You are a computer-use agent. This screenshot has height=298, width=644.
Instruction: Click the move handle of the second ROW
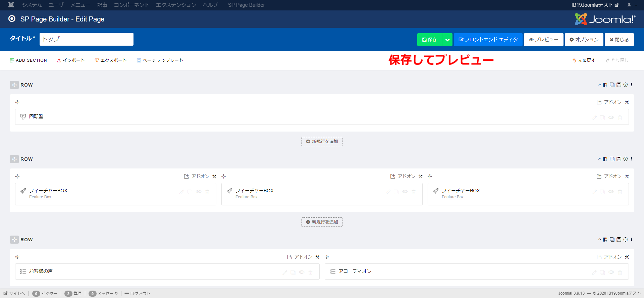(x=14, y=159)
